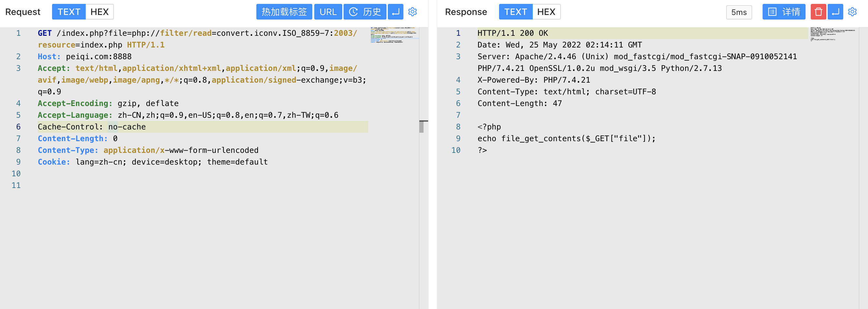868x309 pixels.
Task: Click Request line number 11
Action: click(x=16, y=185)
